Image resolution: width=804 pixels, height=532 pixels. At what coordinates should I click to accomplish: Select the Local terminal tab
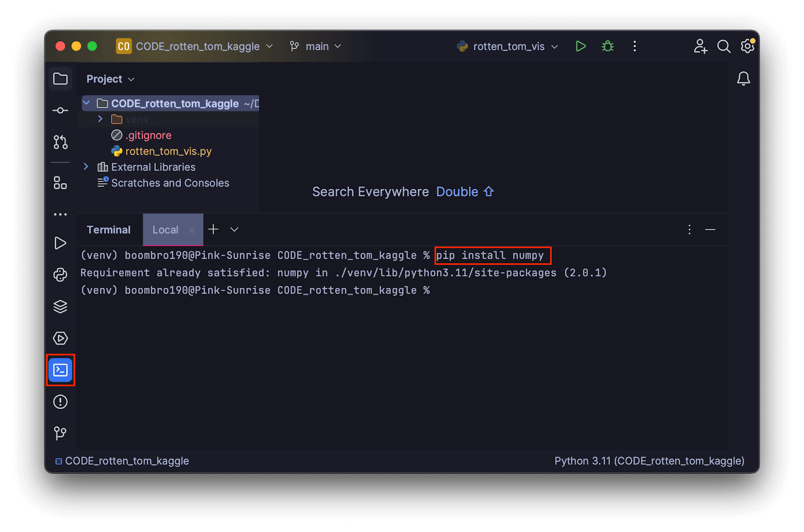165,230
